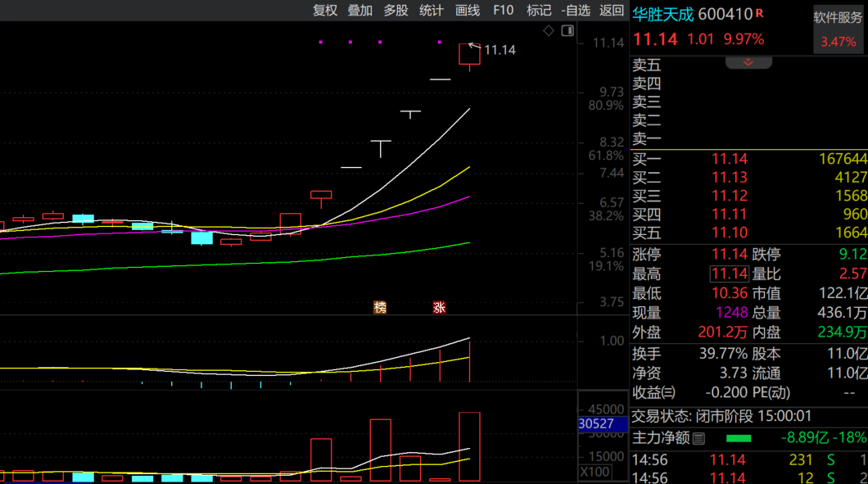Click the 30527 volume value tag
This screenshot has height=484, width=868.
click(x=603, y=424)
